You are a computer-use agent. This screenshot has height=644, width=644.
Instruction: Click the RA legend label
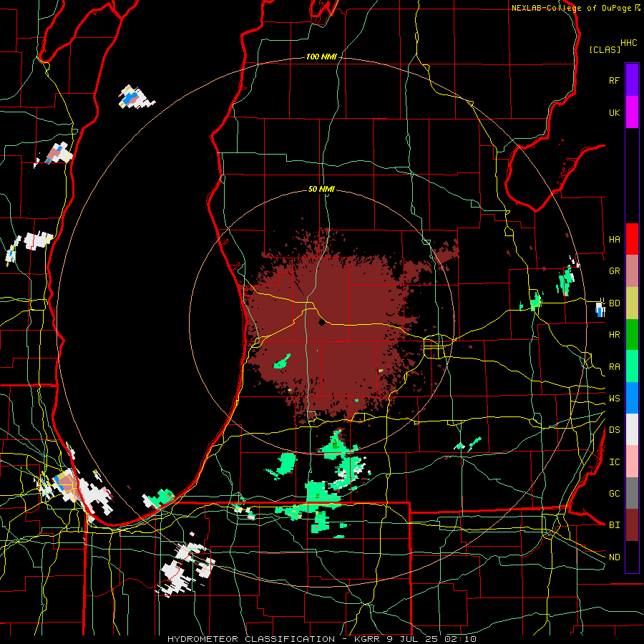coord(614,366)
